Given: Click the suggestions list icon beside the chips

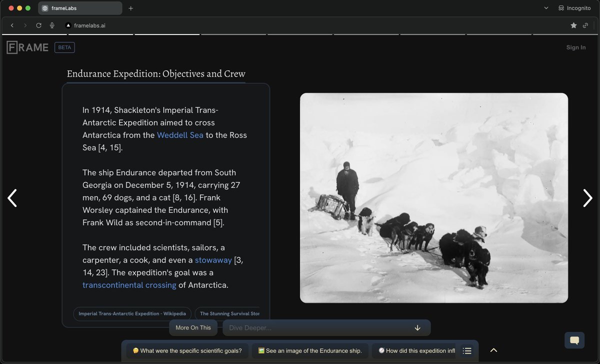Looking at the screenshot, I should click(x=467, y=350).
